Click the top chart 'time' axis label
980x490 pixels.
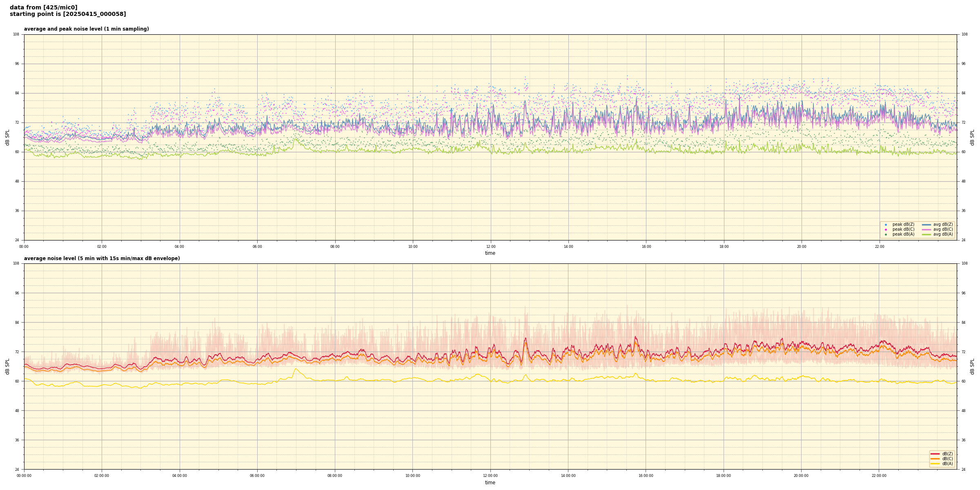(490, 253)
